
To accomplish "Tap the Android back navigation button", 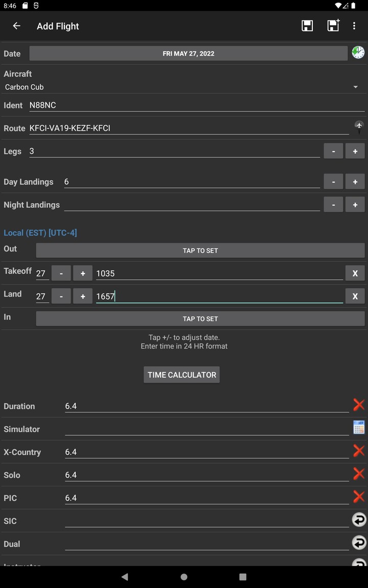I will pyautogui.click(x=125, y=577).
